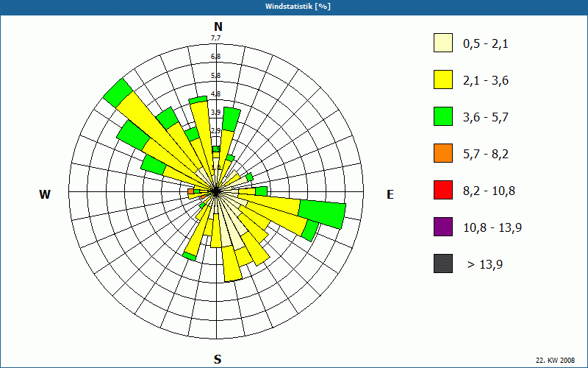Click the S compass label
The width and height of the screenshot is (588, 368).
218,359
